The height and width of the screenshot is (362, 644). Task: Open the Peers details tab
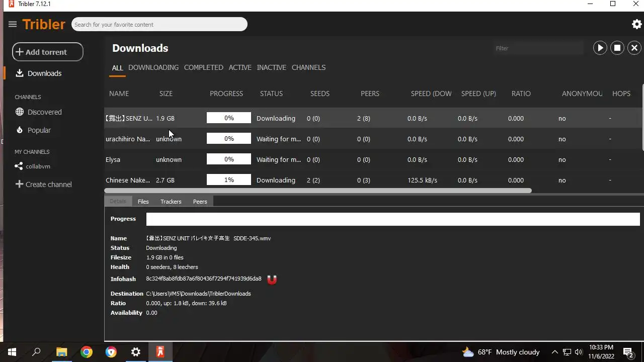coord(200,201)
